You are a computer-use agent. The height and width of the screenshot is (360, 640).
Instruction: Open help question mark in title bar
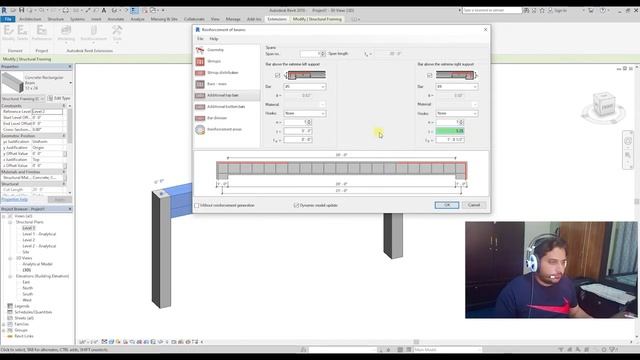click(x=602, y=10)
